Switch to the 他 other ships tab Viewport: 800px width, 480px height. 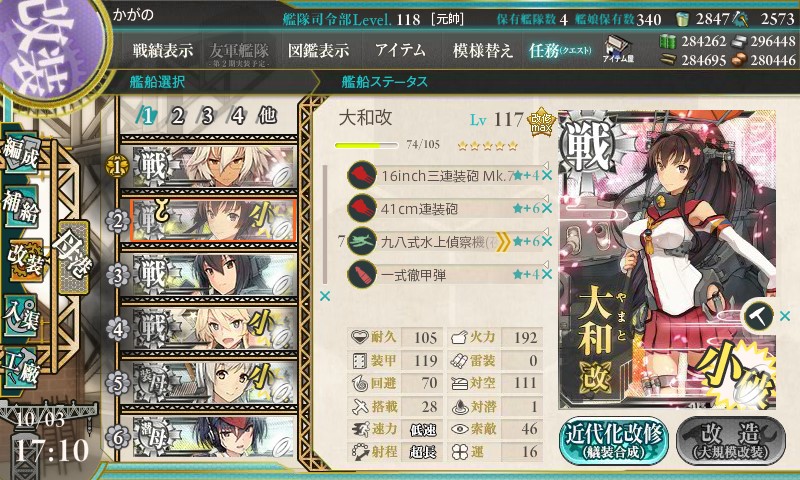point(267,116)
